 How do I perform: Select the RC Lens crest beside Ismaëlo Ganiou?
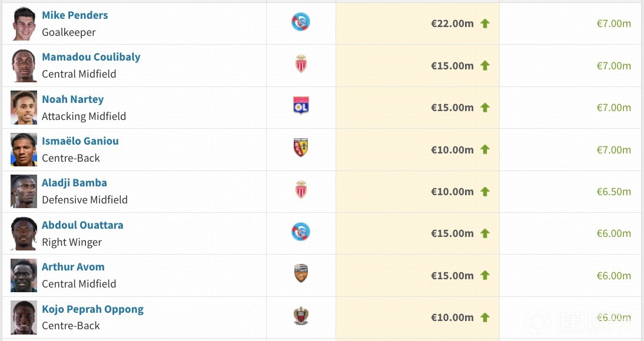pos(301,148)
